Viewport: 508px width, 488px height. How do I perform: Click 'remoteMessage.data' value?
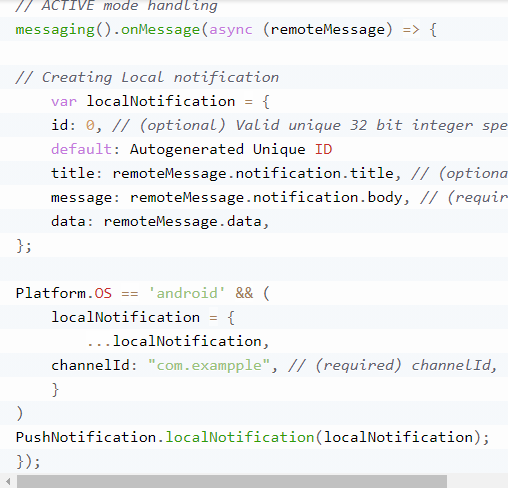(x=182, y=222)
